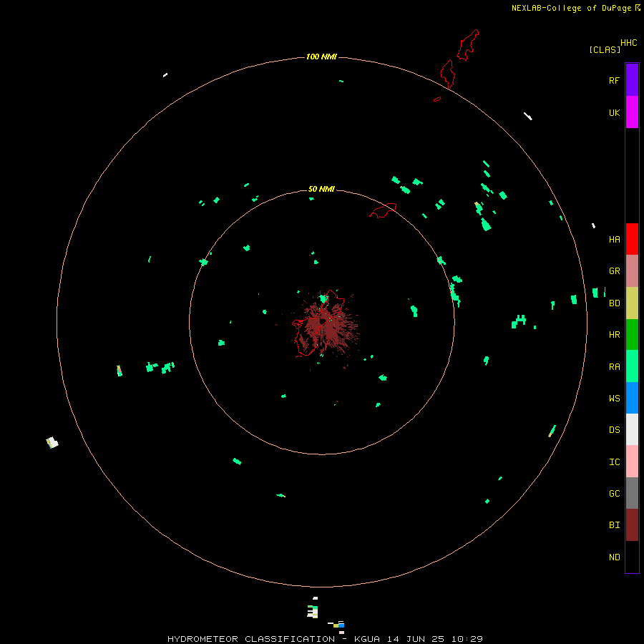Click the ND black legend swatch
Viewport: 644px width, 644px height.
pyautogui.click(x=632, y=557)
